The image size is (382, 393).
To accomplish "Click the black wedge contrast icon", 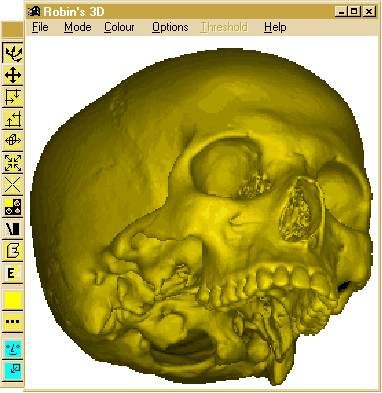I will coord(13,229).
